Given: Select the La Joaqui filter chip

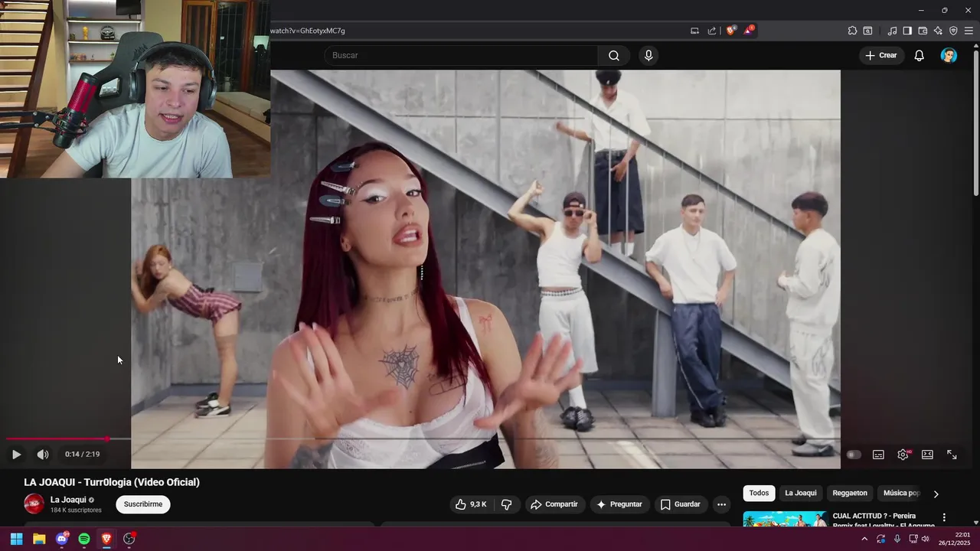Looking at the screenshot, I should (x=801, y=493).
